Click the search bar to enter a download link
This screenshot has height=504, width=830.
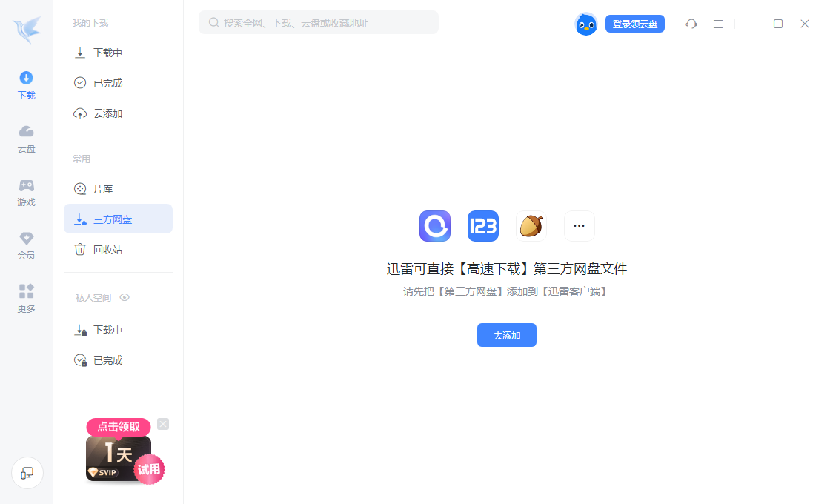(319, 22)
